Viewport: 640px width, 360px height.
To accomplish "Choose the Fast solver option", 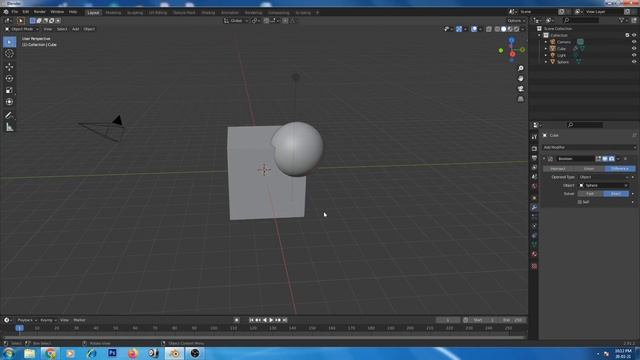I will coord(590,193).
